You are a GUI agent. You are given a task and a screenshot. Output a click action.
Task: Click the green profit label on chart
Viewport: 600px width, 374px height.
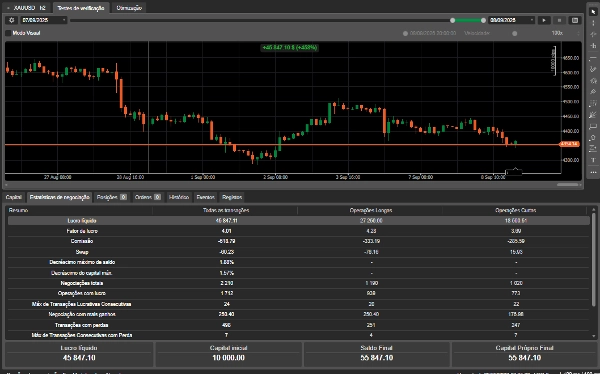tap(290, 48)
